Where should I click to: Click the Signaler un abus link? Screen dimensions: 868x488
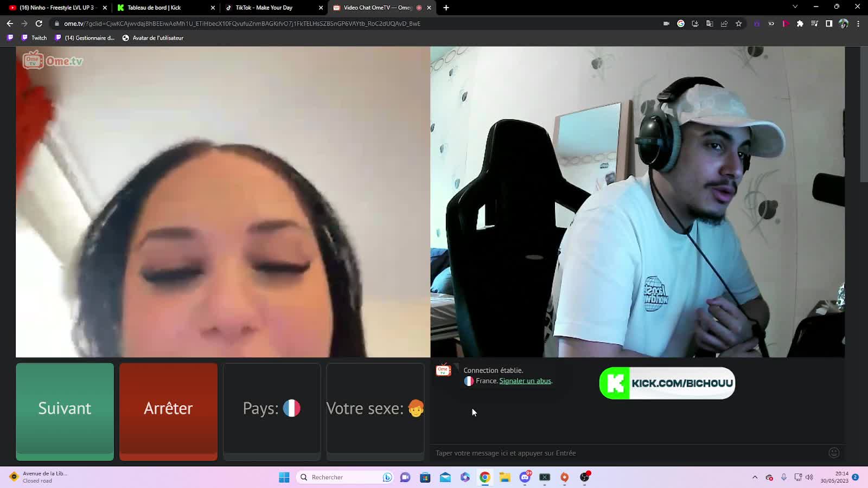click(x=525, y=381)
